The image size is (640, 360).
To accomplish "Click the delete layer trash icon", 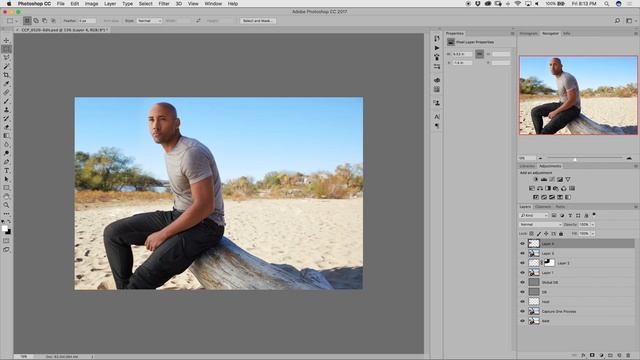I will (628, 356).
